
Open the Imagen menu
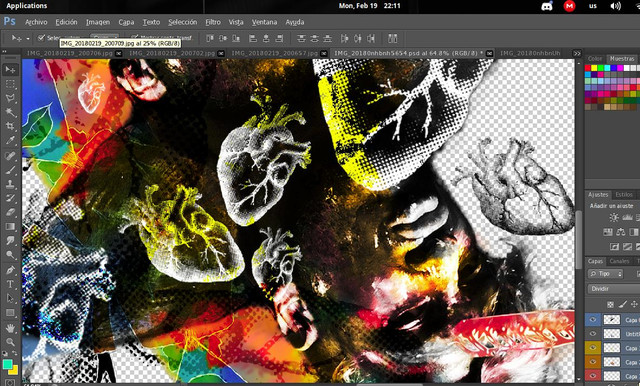coord(98,22)
